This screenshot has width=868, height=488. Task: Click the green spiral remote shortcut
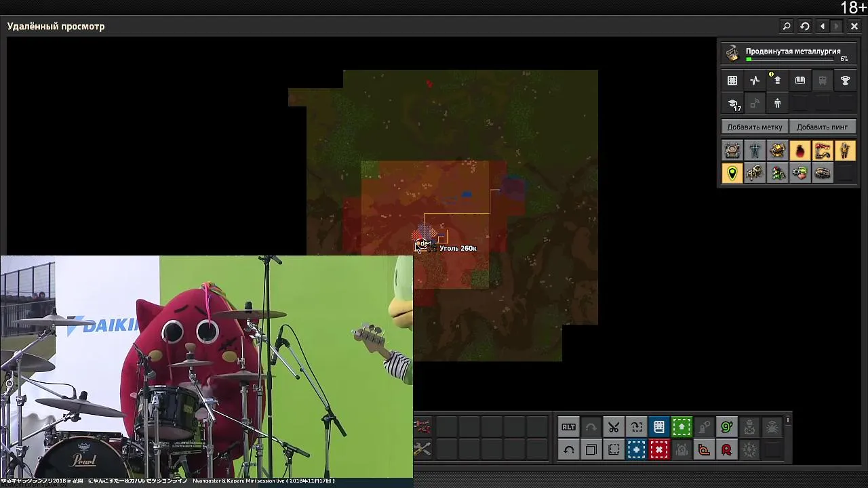coord(727,427)
